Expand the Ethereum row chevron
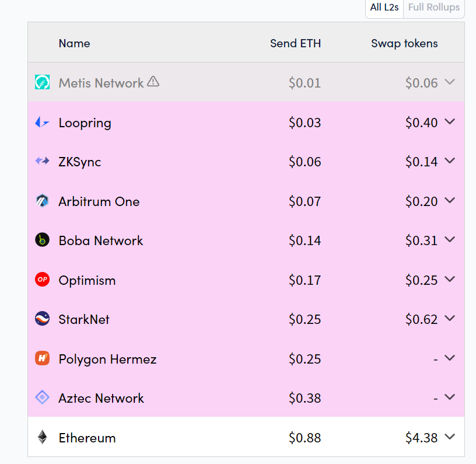Screen dimensions: 476x464 [450, 437]
